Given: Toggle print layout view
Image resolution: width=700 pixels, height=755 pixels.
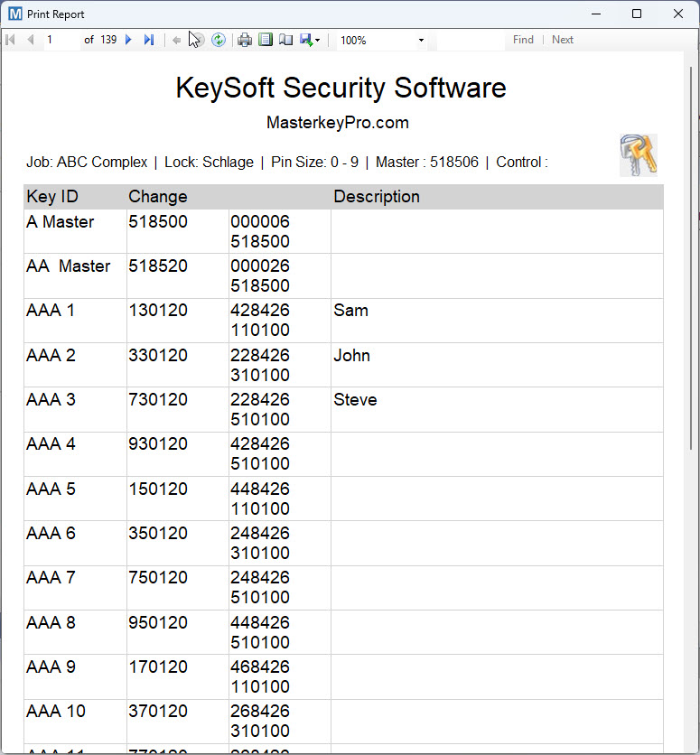Looking at the screenshot, I should pyautogui.click(x=265, y=39).
